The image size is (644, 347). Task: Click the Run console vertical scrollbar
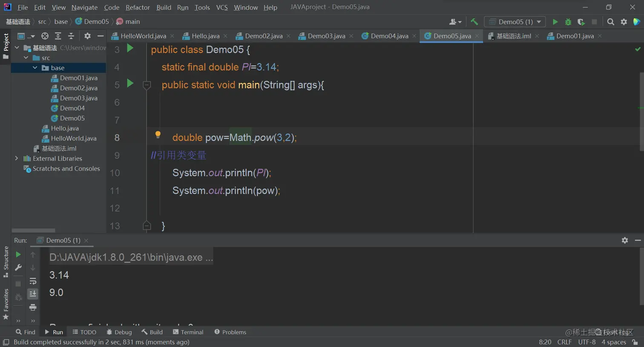coord(641,277)
